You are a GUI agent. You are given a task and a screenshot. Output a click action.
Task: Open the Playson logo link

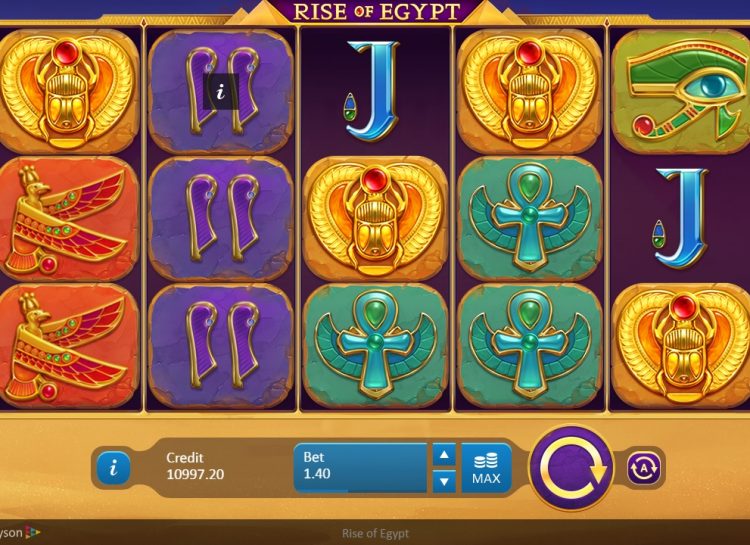click(20, 533)
